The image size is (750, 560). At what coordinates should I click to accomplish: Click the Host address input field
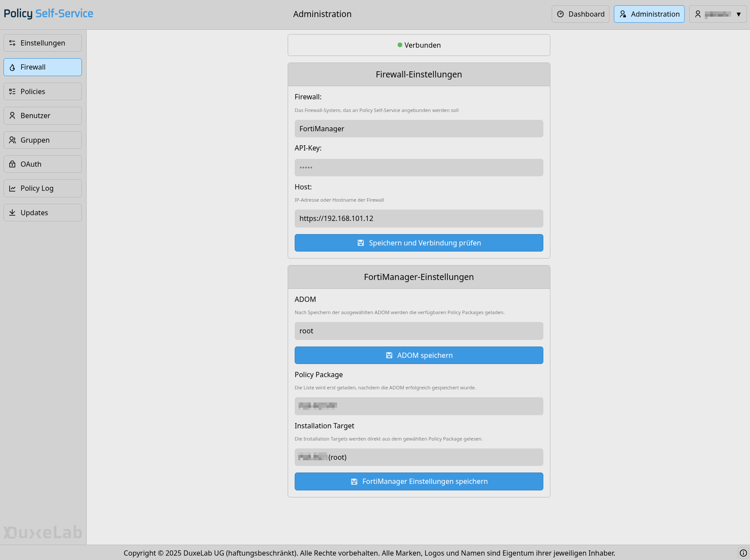point(419,218)
